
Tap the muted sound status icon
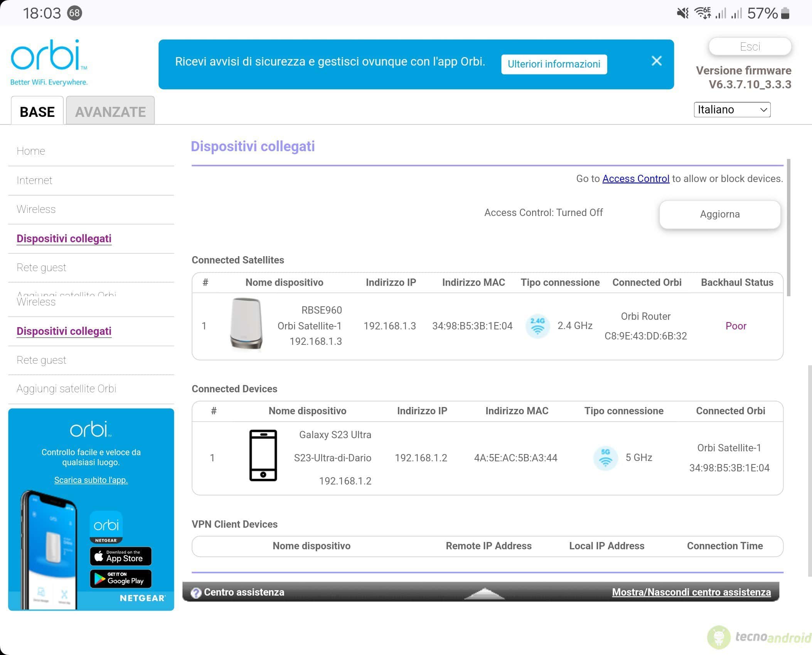coord(682,14)
